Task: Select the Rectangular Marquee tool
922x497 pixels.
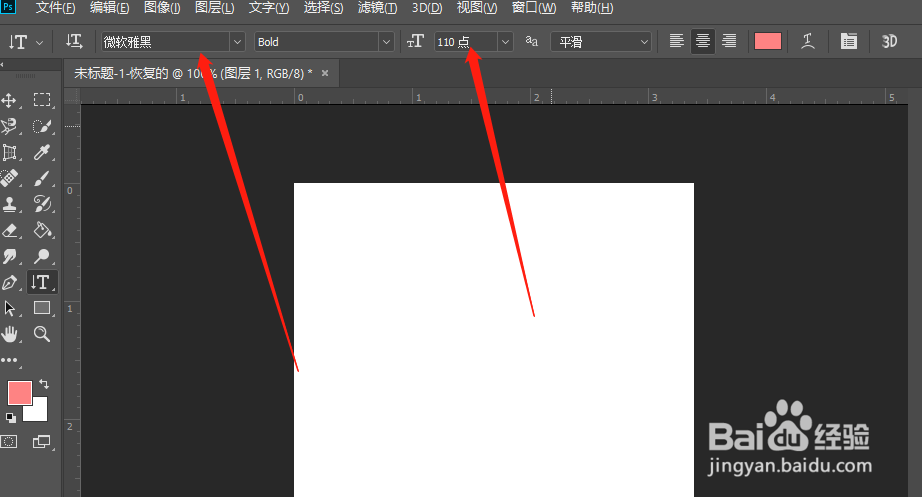Action: point(42,100)
